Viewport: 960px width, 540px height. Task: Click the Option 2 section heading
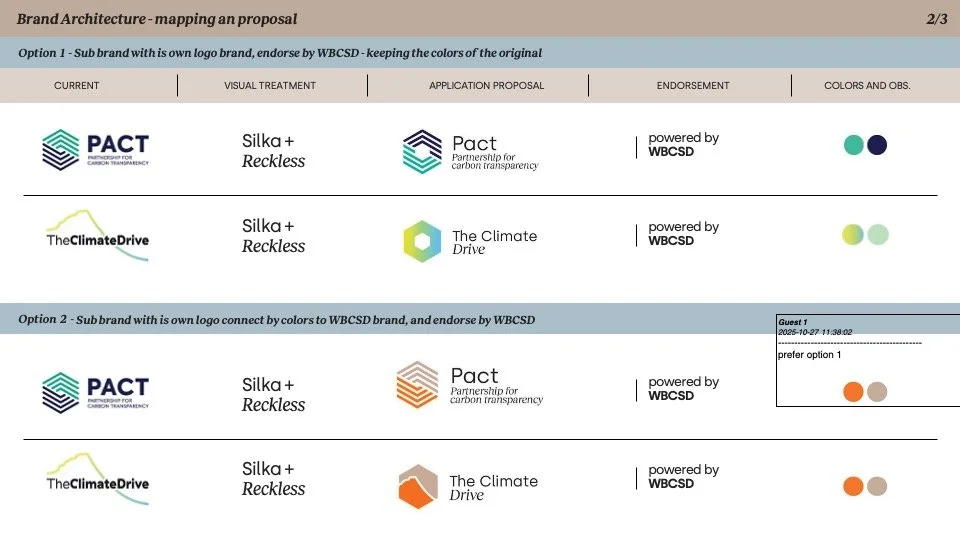(276, 320)
